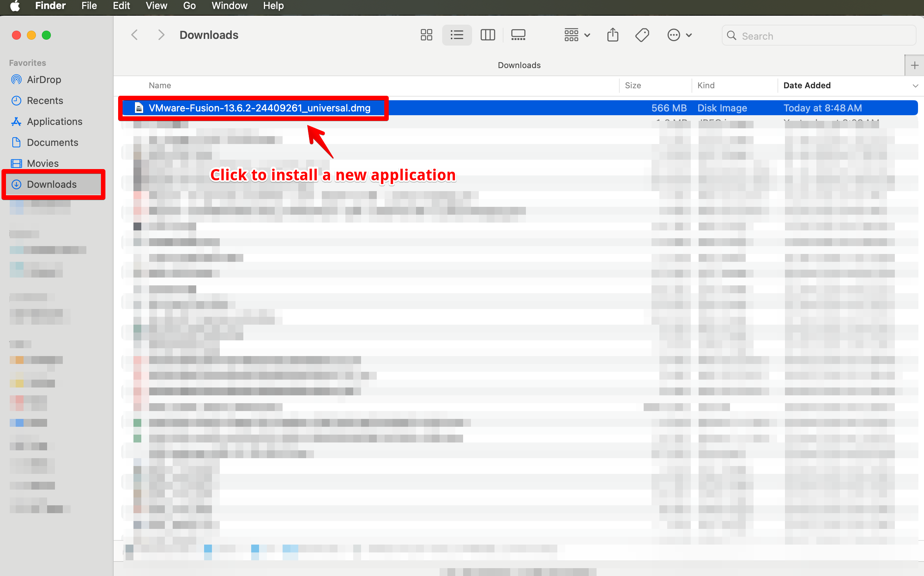924x576 pixels.
Task: Sort by the Date Added column
Action: (x=807, y=85)
